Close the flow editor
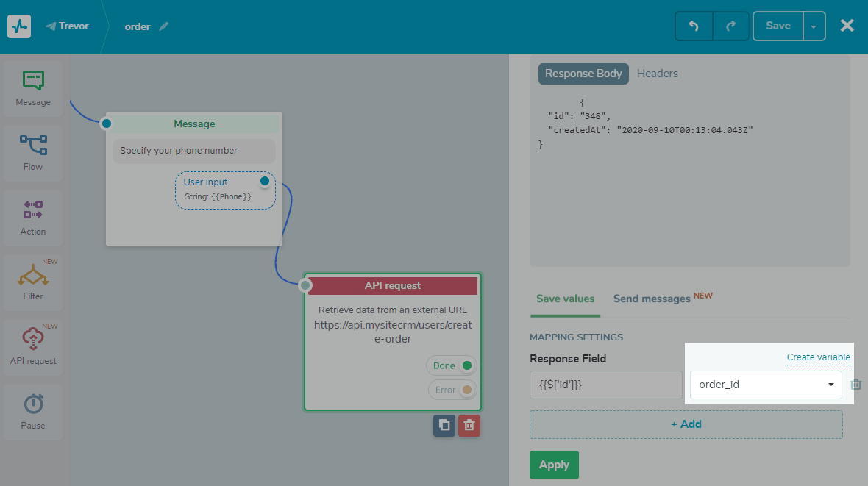Viewport: 868px width, 486px height. (847, 26)
